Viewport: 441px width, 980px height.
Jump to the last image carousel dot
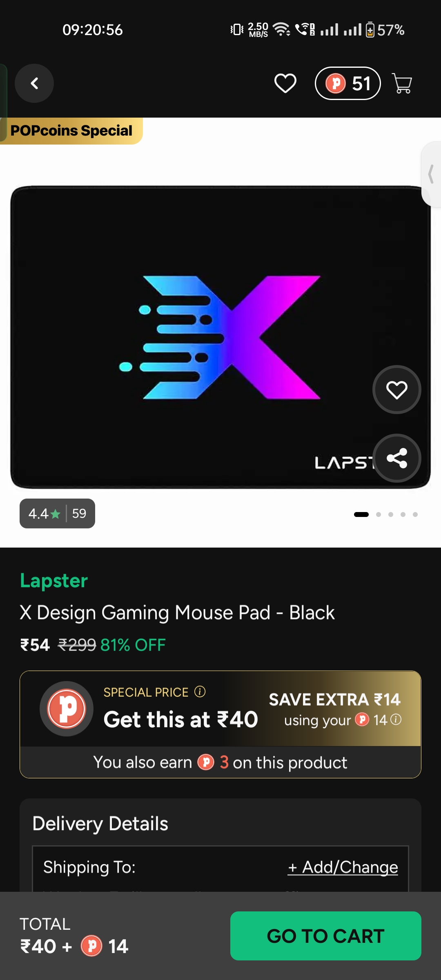click(415, 514)
